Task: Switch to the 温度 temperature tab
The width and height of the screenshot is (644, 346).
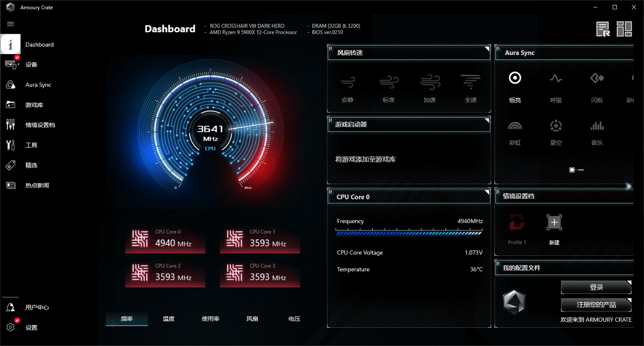Action: (169, 319)
